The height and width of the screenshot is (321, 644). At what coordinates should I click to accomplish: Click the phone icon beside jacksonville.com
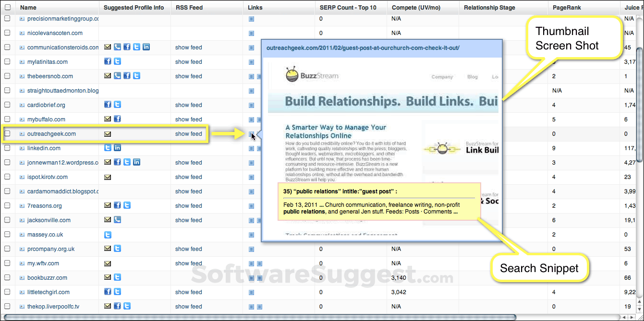pyautogui.click(x=117, y=220)
